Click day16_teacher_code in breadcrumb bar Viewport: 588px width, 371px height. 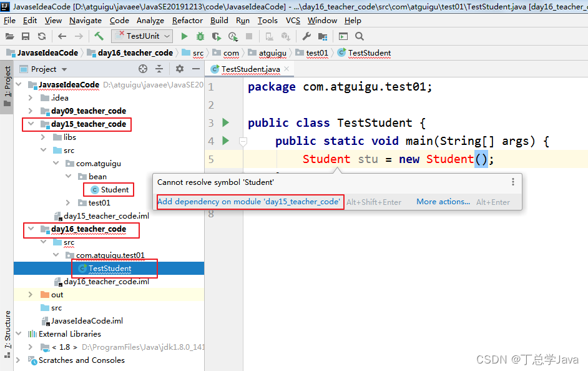point(135,53)
